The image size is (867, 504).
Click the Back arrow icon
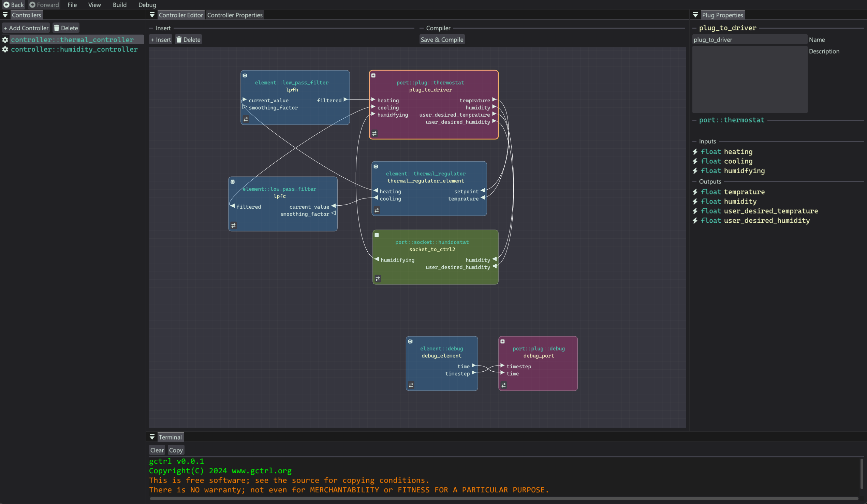(6, 5)
